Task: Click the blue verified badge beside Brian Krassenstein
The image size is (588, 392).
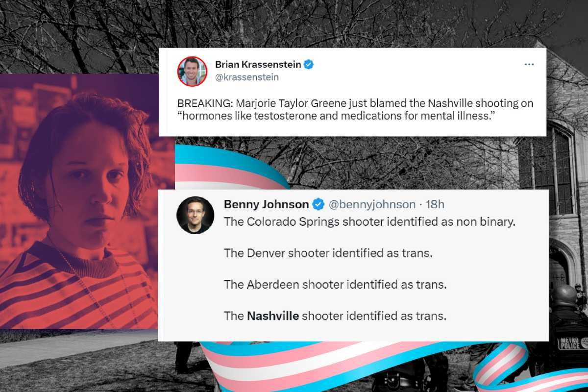Action: [x=310, y=64]
